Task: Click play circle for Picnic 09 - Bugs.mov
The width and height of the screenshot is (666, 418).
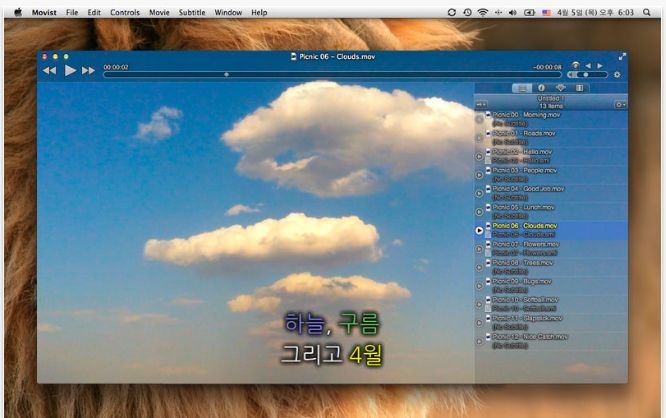Action: coord(479,286)
